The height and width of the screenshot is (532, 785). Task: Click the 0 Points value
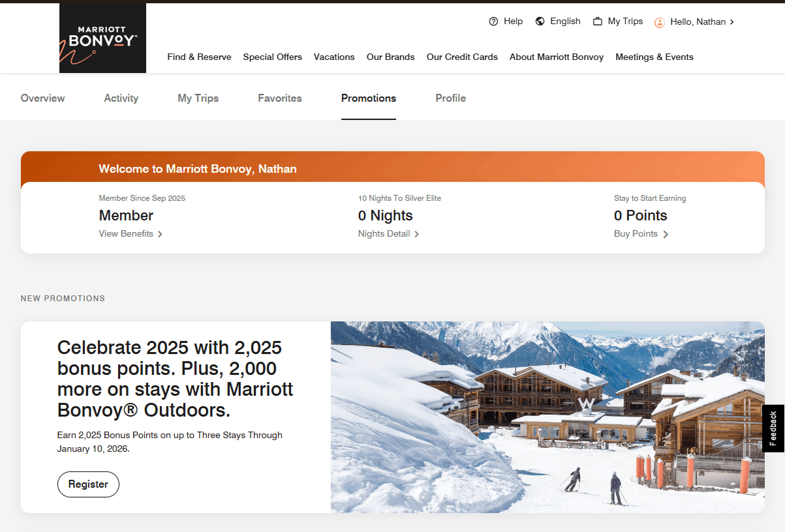tap(641, 216)
